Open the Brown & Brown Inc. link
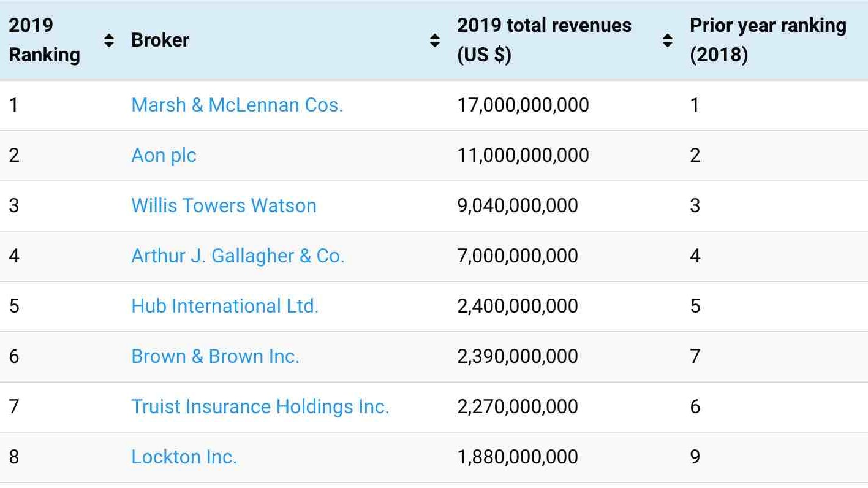868x488 pixels. point(215,356)
